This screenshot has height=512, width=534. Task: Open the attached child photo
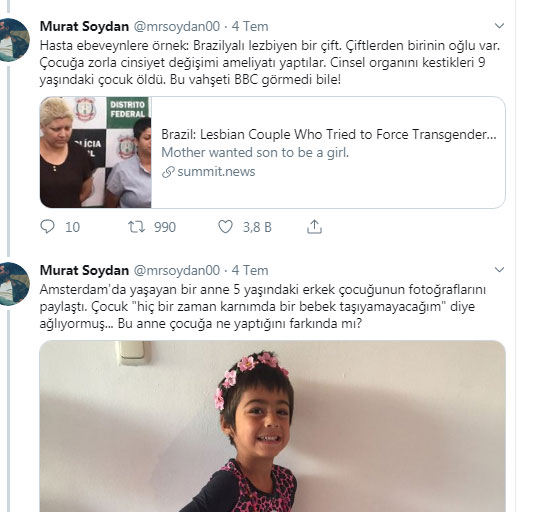click(272, 426)
